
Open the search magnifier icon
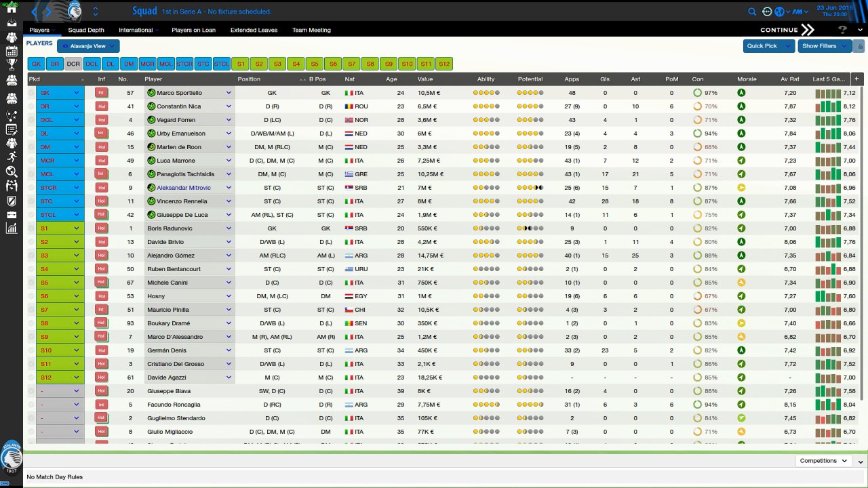click(752, 12)
